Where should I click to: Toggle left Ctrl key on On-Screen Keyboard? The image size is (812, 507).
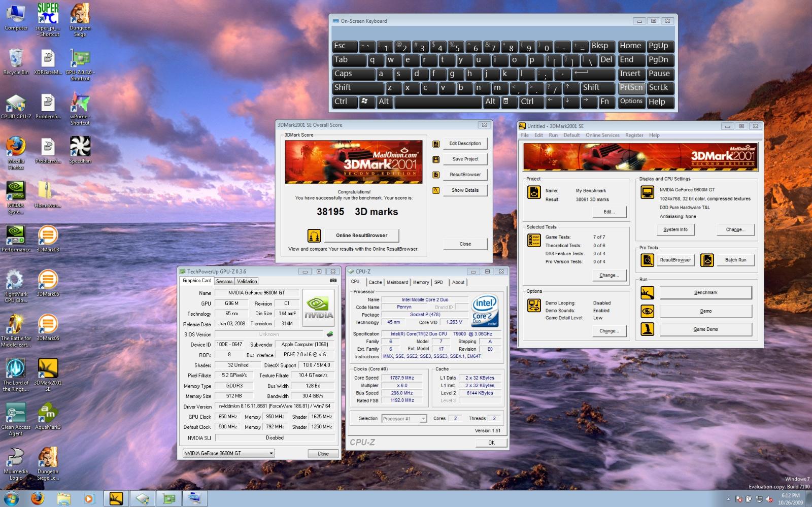coord(345,102)
